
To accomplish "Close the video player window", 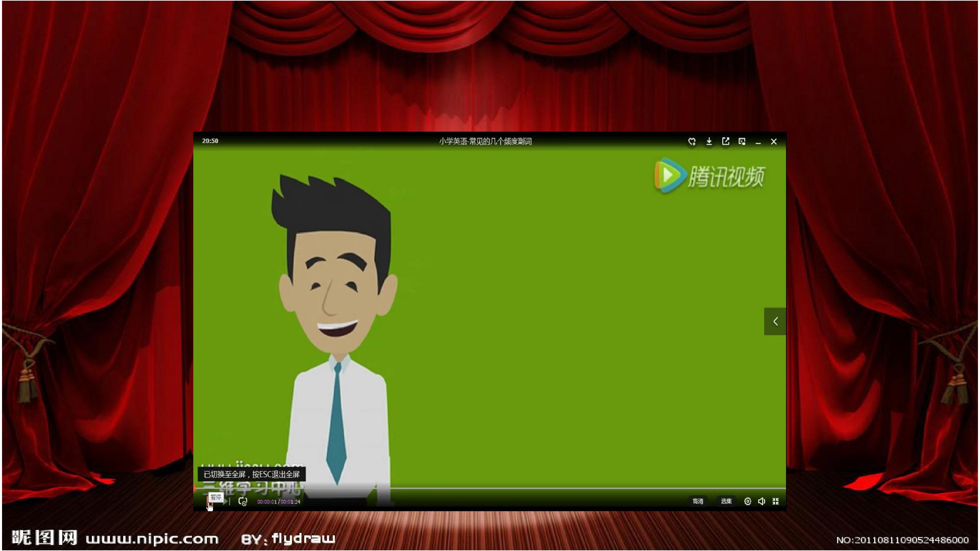I will point(774,141).
